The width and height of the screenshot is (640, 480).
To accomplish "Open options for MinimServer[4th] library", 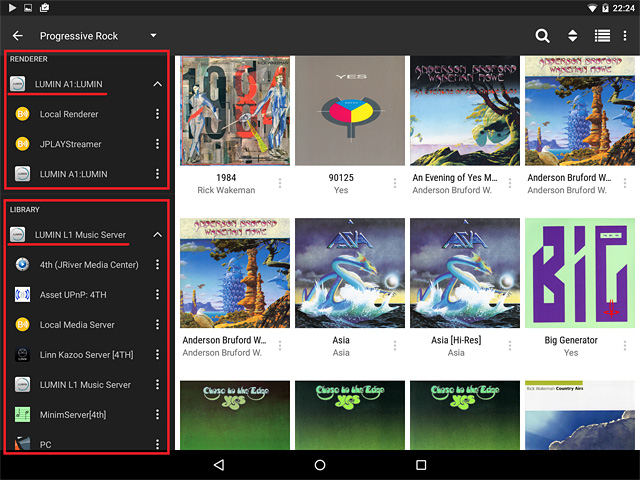I will click(158, 415).
